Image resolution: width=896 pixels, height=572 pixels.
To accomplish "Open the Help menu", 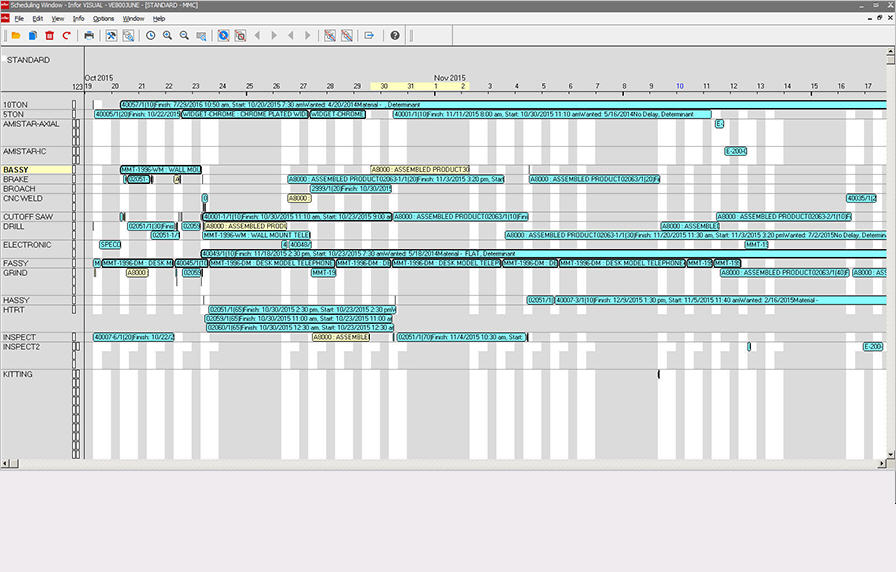I will [x=159, y=18].
